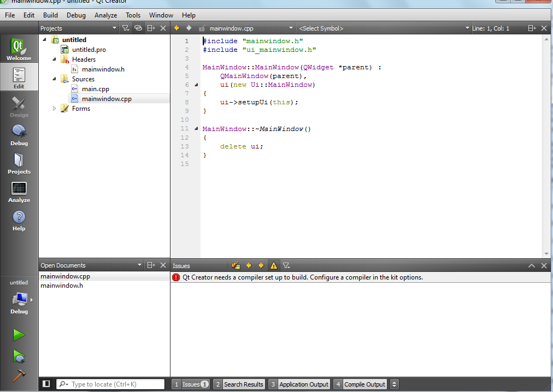The height and width of the screenshot is (392, 553).
Task: Open the untitled Debug kit selector
Action: [x=19, y=297]
